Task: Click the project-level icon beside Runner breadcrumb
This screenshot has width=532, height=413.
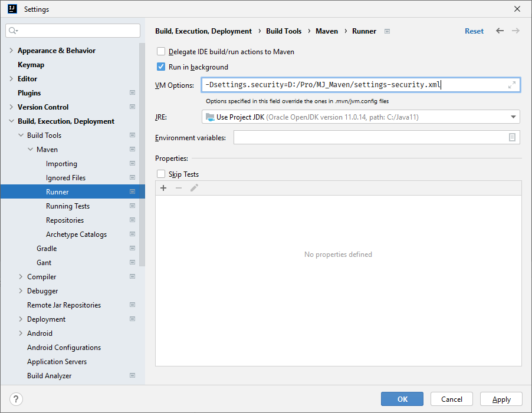Action: click(x=387, y=31)
